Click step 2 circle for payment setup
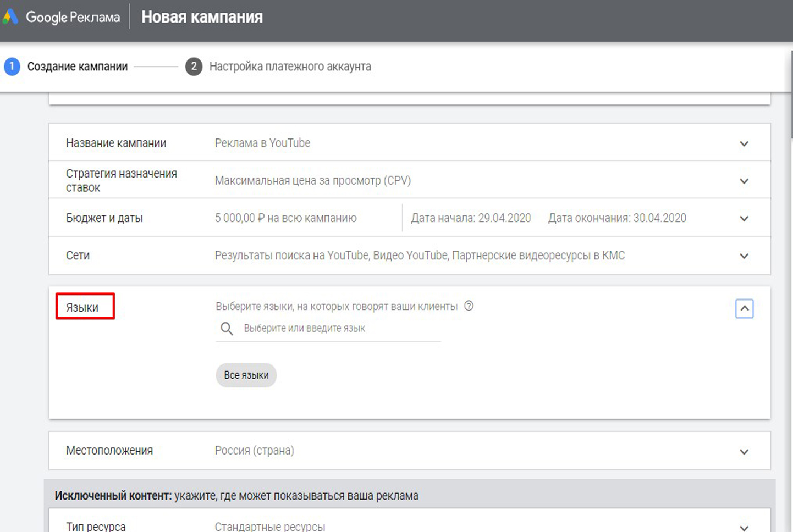This screenshot has width=793, height=532. (x=194, y=66)
